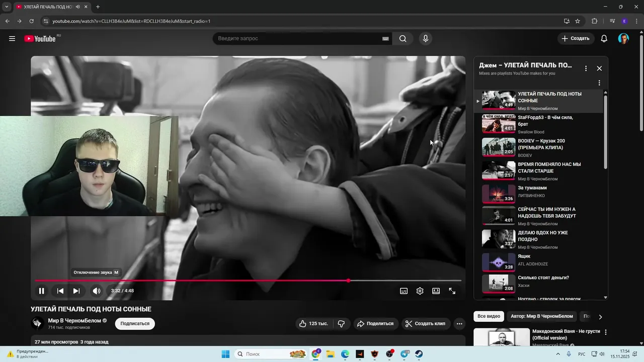Viewport: 644px width, 362px height.
Task: Open a new browser tab
Action: [x=98, y=7]
